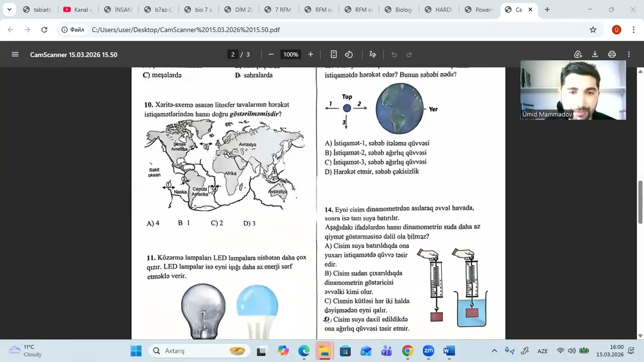Open Outlook from the taskbar

(x=366, y=351)
